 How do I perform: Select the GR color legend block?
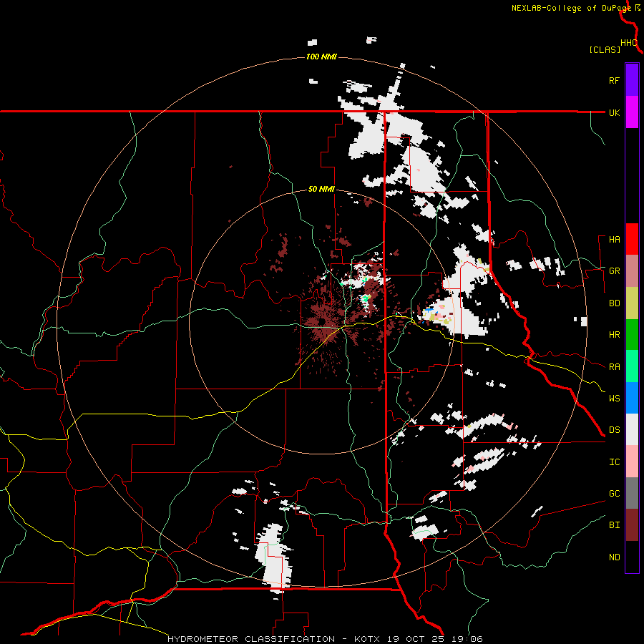(632, 271)
